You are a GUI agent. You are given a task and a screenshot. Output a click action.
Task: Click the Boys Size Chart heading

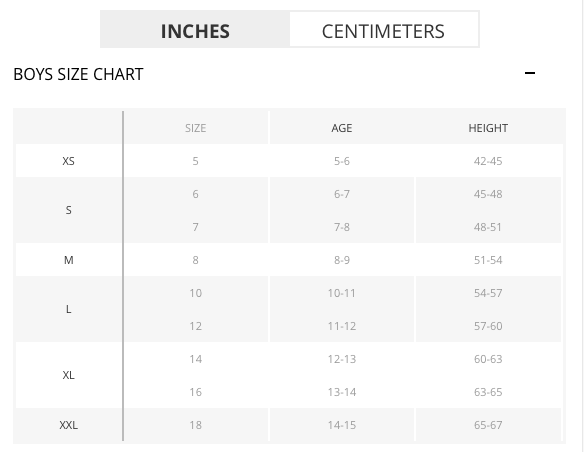[78, 74]
